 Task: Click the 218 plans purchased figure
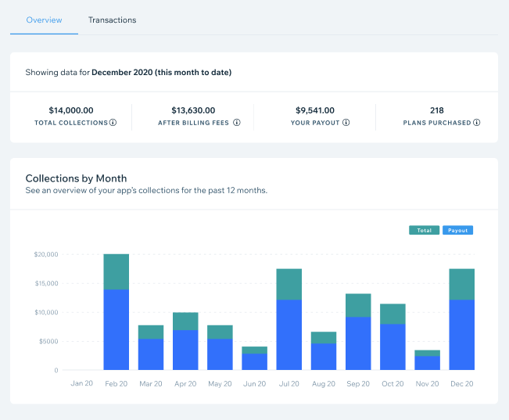436,110
